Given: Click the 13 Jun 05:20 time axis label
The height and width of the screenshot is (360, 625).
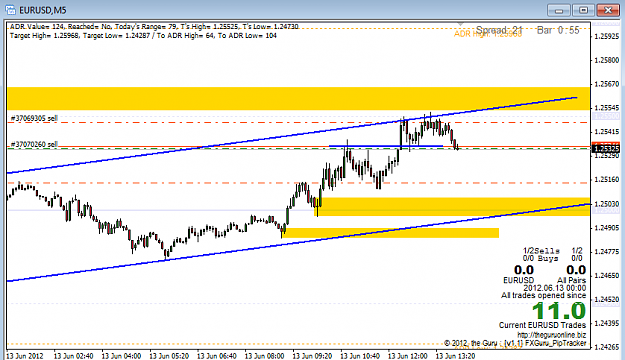Looking at the screenshot, I should pyautogui.click(x=169, y=356).
